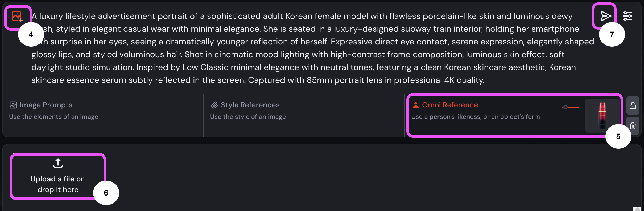Select the serum bottle reference thumbnail
Image resolution: width=644 pixels, height=211 pixels.
pos(602,115)
